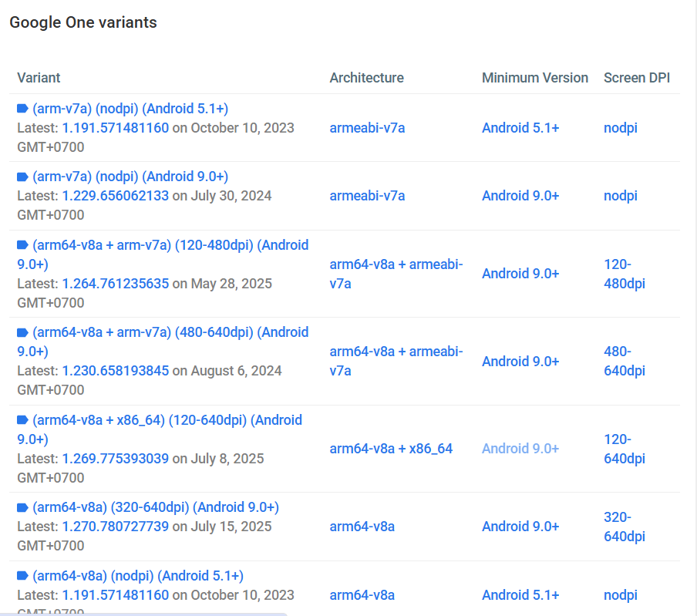Click the Screen DPI column header
Viewport: 697px width, 616px height.
(x=637, y=78)
